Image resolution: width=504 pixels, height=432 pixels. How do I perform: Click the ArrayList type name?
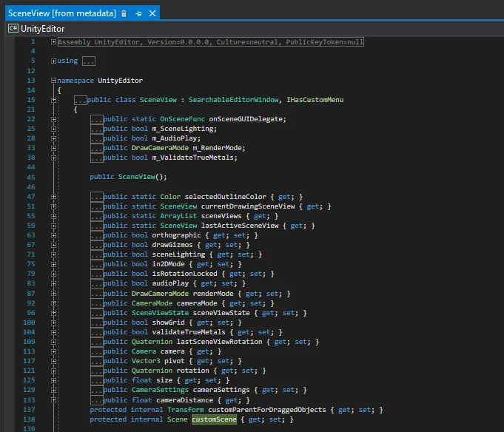coord(178,216)
